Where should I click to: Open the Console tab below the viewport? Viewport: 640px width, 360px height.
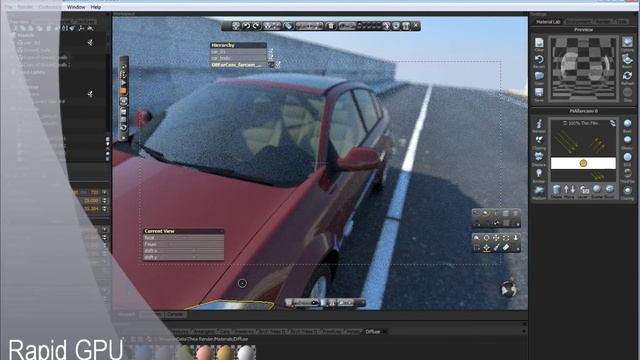pos(175,315)
